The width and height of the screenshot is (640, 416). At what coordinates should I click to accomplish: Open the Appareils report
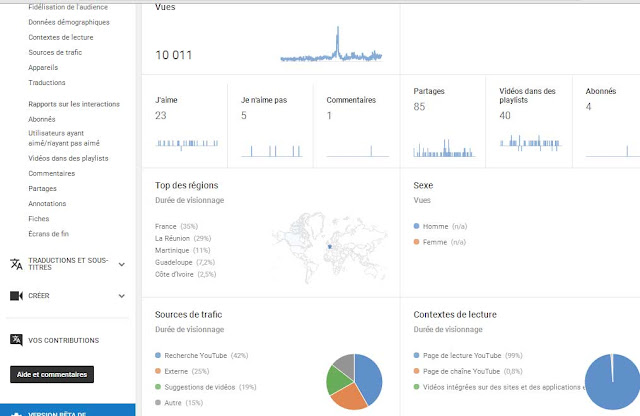pyautogui.click(x=43, y=67)
